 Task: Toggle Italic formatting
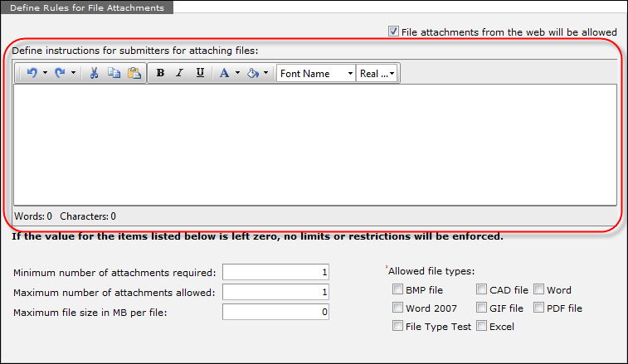coord(179,73)
